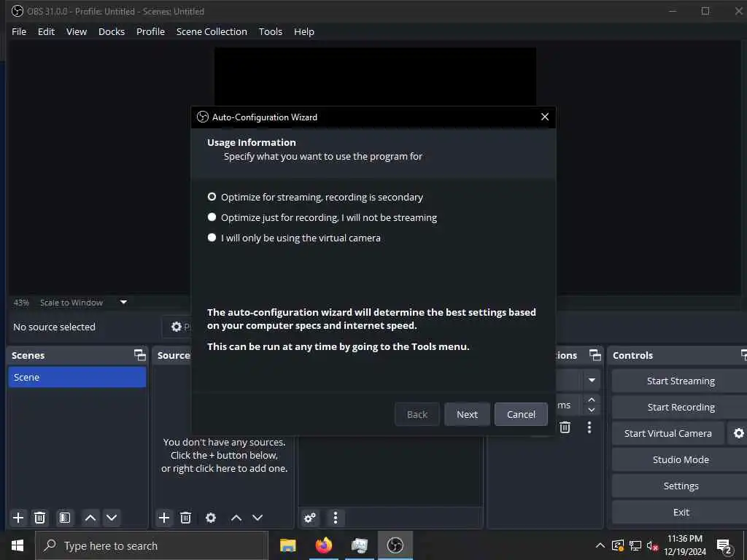Toggle Studio Mode
Image resolution: width=747 pixels, height=560 pixels.
[x=681, y=459]
